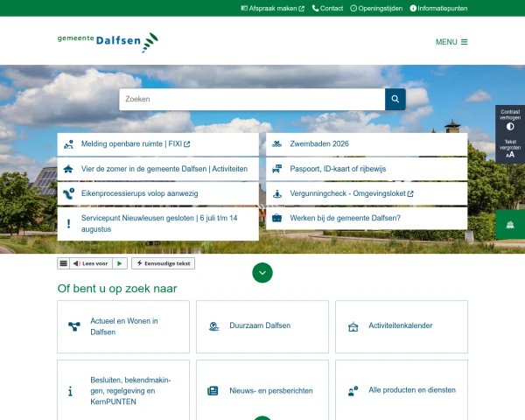Open the Afspraak maken link

pos(272,9)
